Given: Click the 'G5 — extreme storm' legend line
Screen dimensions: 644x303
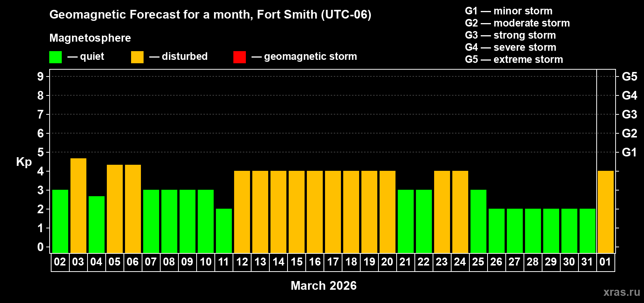Looking at the screenshot, I should tap(514, 59).
